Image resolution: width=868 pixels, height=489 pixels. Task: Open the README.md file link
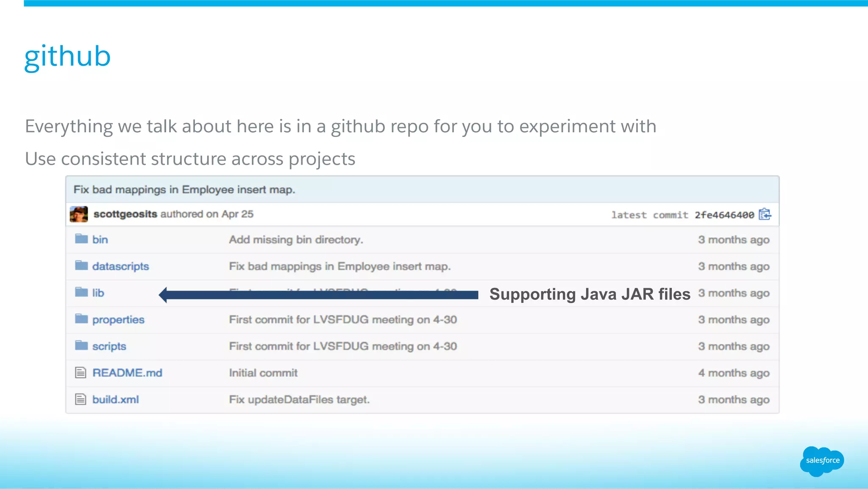click(x=127, y=373)
